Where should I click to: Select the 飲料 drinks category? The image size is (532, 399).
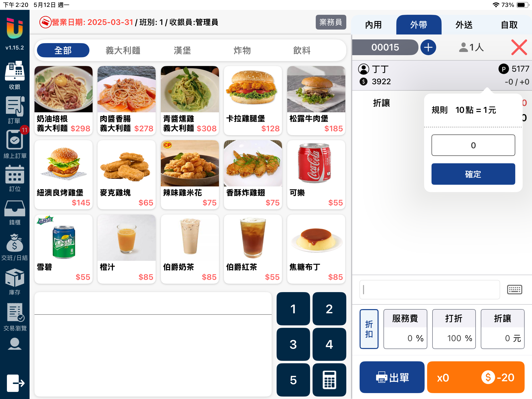point(302,50)
